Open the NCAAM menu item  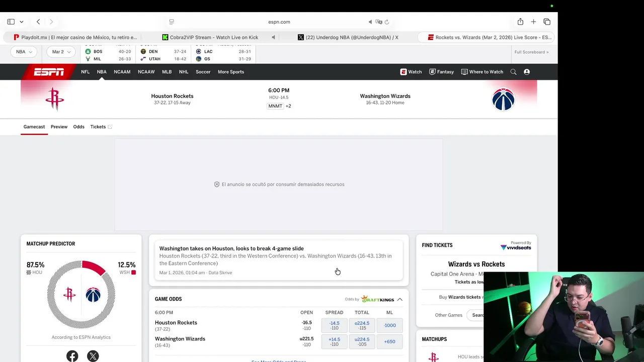coord(122,72)
